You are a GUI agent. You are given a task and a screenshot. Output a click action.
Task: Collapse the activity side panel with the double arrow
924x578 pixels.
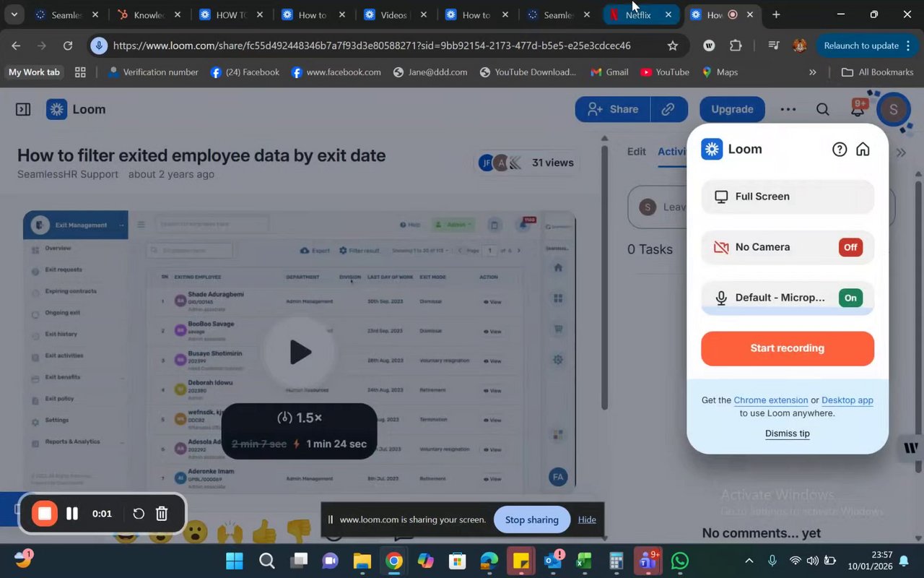902,152
